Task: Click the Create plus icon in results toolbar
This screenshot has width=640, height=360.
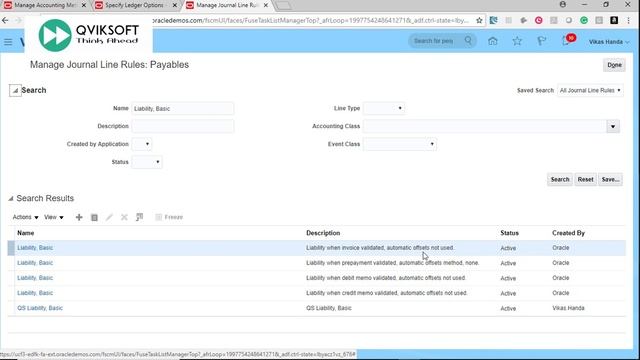Action: pyautogui.click(x=79, y=217)
